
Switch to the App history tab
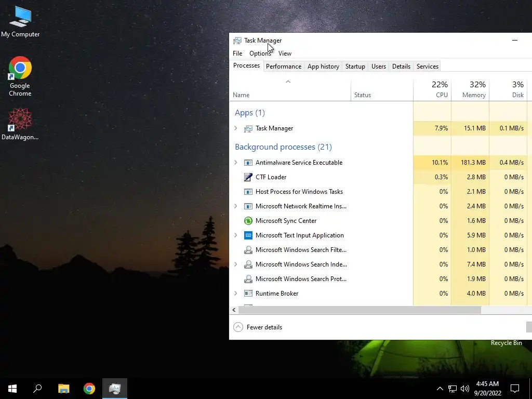tap(323, 66)
